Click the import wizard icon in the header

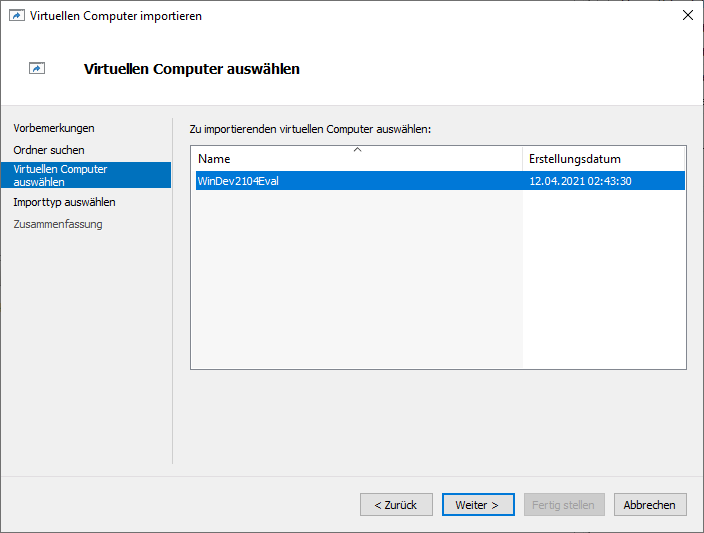[37, 69]
